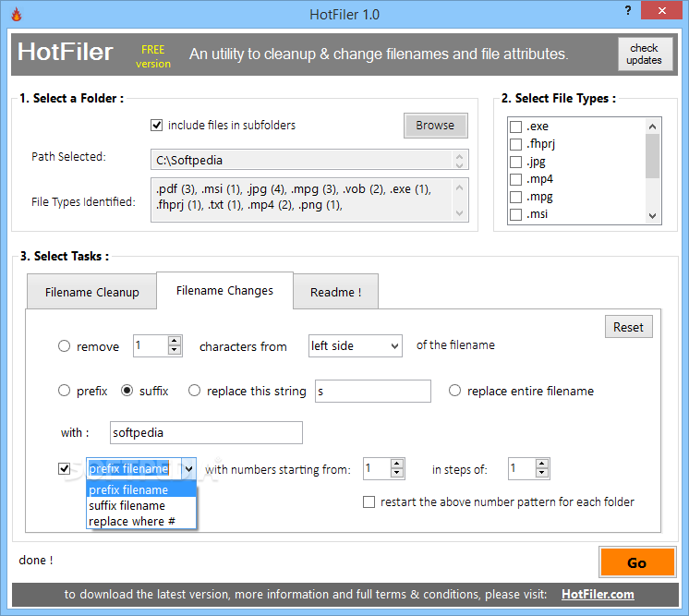Viewport: 689px width, 616px height.
Task: Click the in steps of field
Action: click(522, 469)
